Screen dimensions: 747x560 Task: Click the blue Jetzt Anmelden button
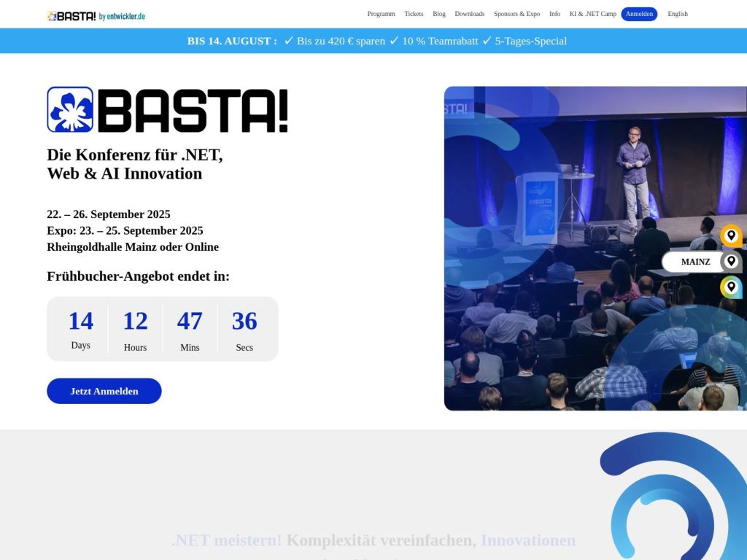coord(104,391)
